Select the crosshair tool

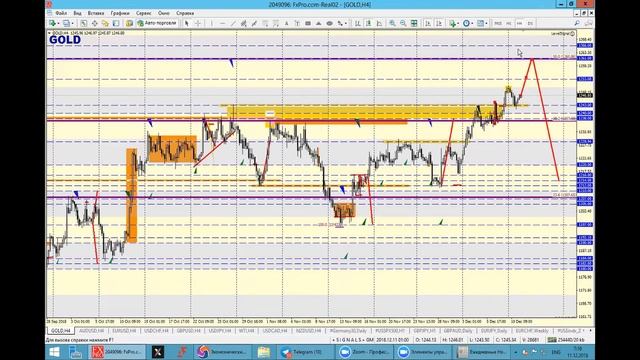click(x=198, y=23)
